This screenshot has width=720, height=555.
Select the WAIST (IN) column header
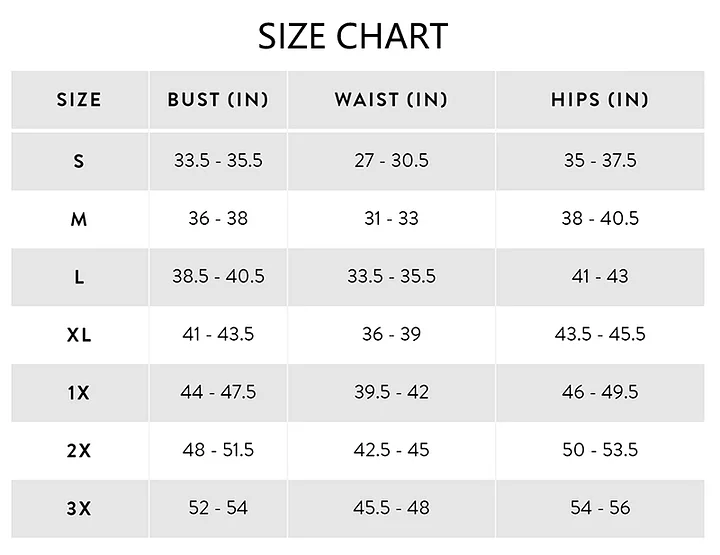click(x=391, y=100)
